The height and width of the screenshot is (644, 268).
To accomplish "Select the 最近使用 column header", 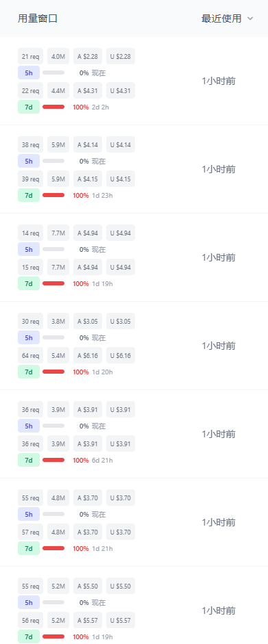I will [x=221, y=18].
